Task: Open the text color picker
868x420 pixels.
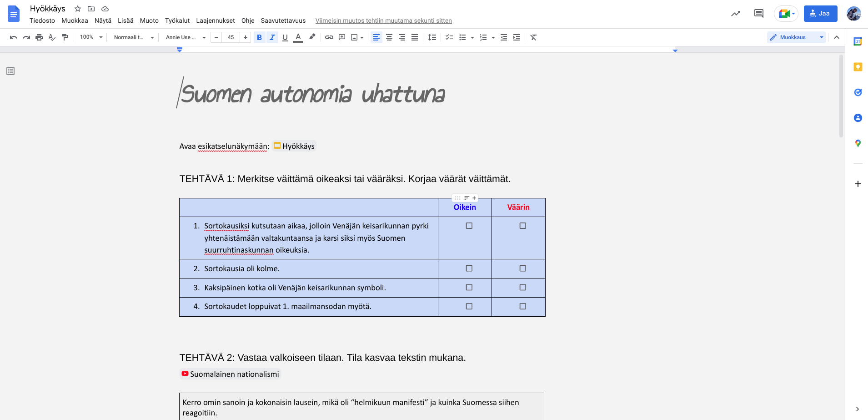Action: point(298,37)
